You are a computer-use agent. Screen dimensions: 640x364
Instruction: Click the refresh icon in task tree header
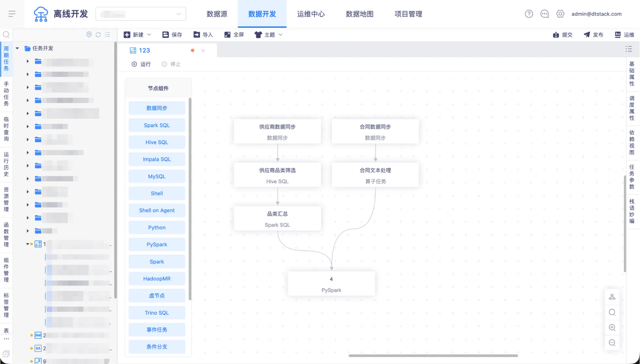pyautogui.click(x=98, y=35)
